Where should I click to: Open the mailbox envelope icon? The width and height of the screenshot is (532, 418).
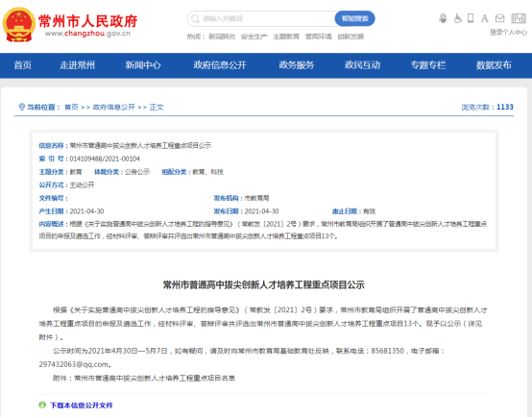tap(499, 18)
